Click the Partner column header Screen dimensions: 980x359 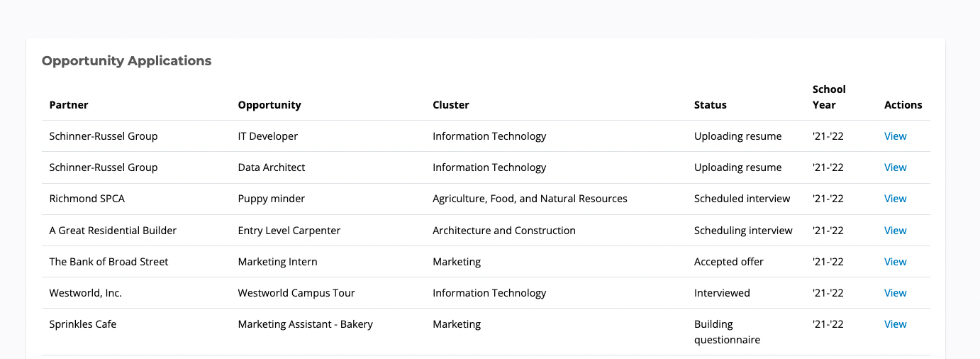pos(69,105)
